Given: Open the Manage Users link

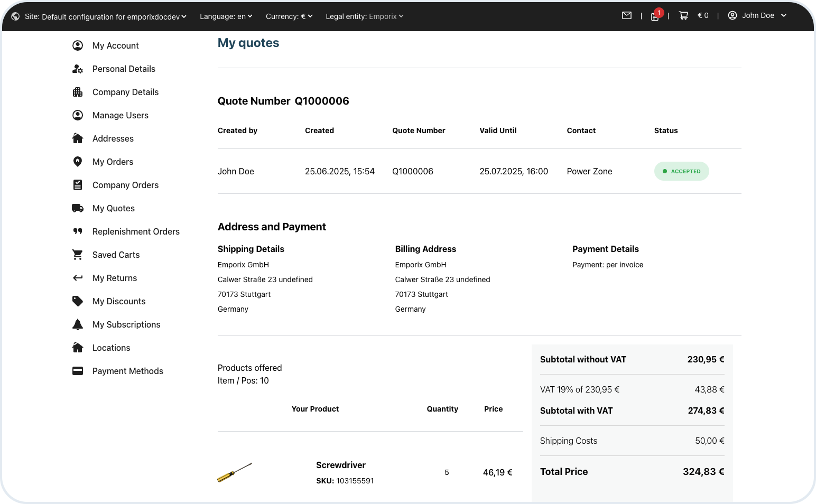Looking at the screenshot, I should tap(120, 115).
